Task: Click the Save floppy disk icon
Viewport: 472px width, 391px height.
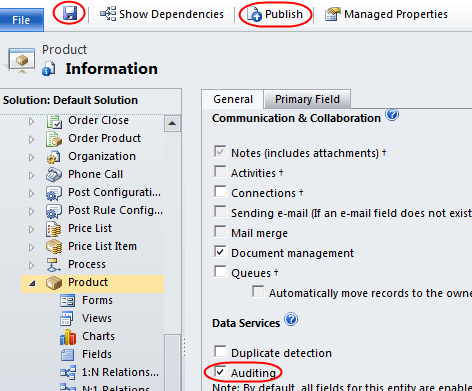Action: click(x=70, y=14)
